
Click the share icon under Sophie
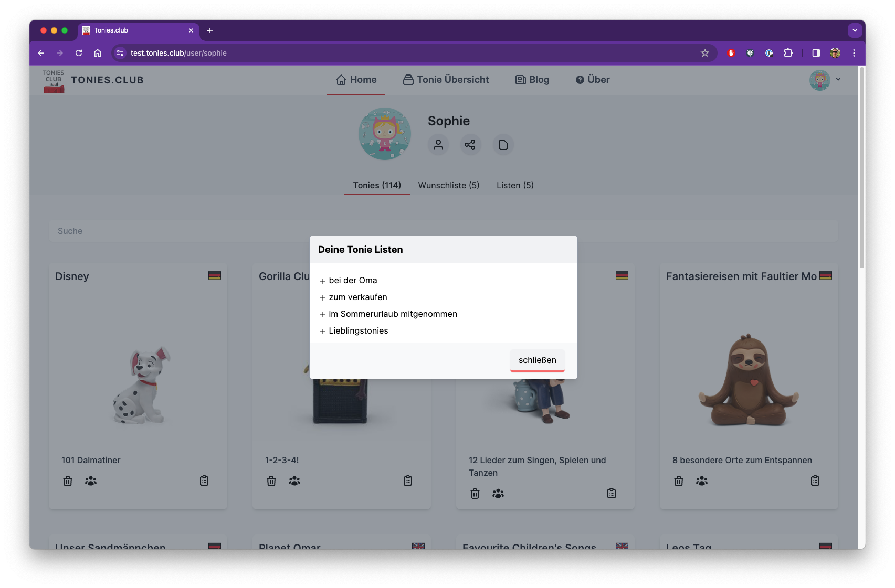coord(470,145)
